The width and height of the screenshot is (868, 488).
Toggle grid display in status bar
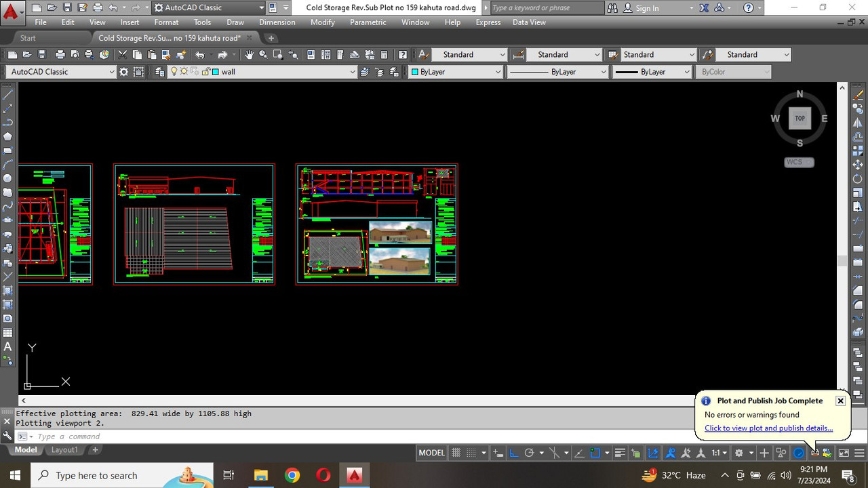[456, 453]
